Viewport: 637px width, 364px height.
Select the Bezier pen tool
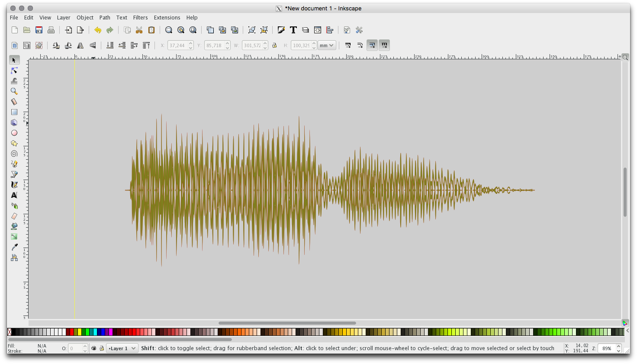click(14, 174)
